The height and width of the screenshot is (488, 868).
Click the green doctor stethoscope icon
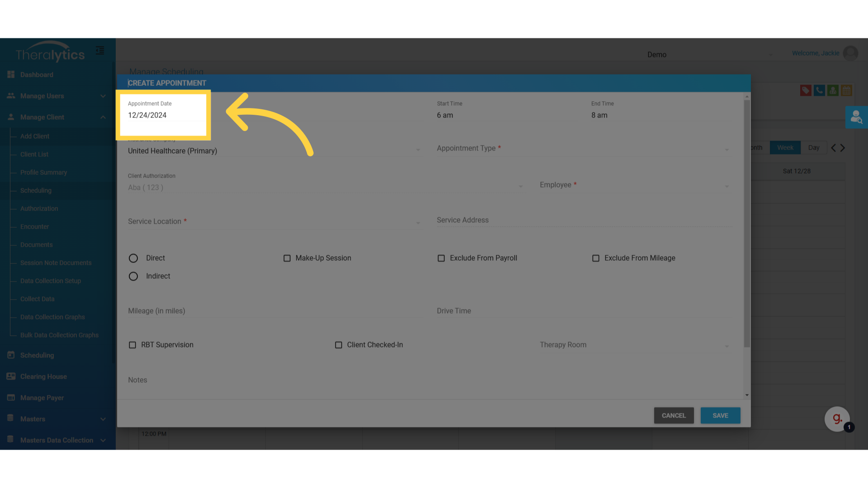coord(833,90)
